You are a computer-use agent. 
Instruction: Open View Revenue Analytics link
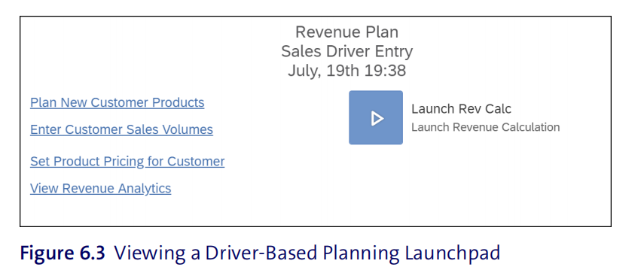pyautogui.click(x=101, y=188)
